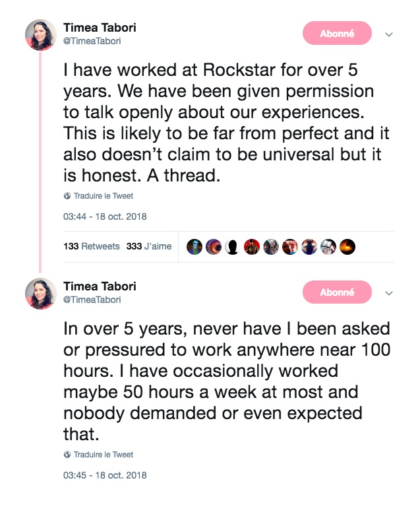The height and width of the screenshot is (528, 420).
Task: Open the second liker avatar with purple swirl
Action: pyautogui.click(x=213, y=247)
